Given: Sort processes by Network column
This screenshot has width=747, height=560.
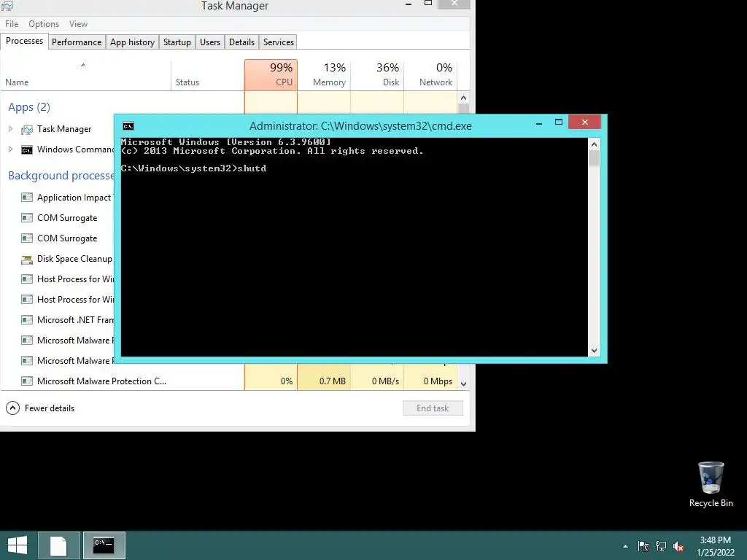Looking at the screenshot, I should 430,75.
